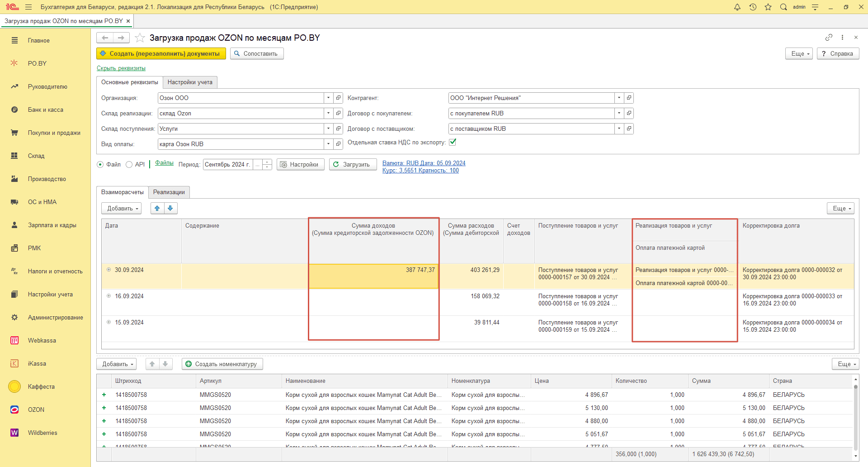
Task: Open the Файлы link
Action: [x=164, y=163]
